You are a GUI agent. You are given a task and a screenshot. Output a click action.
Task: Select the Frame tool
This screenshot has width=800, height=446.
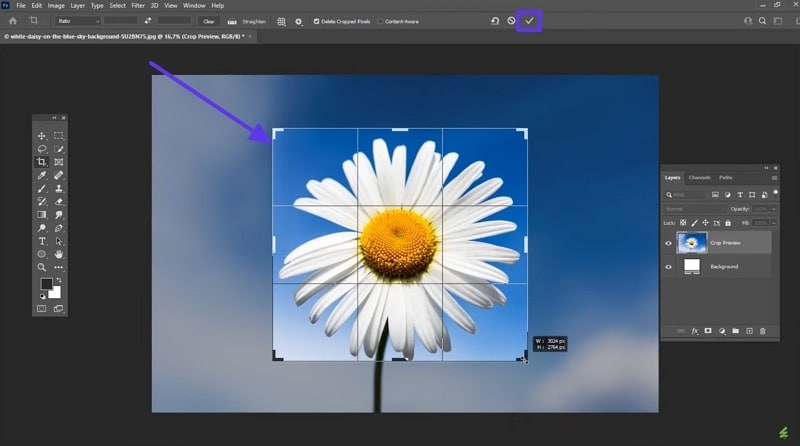pos(59,162)
